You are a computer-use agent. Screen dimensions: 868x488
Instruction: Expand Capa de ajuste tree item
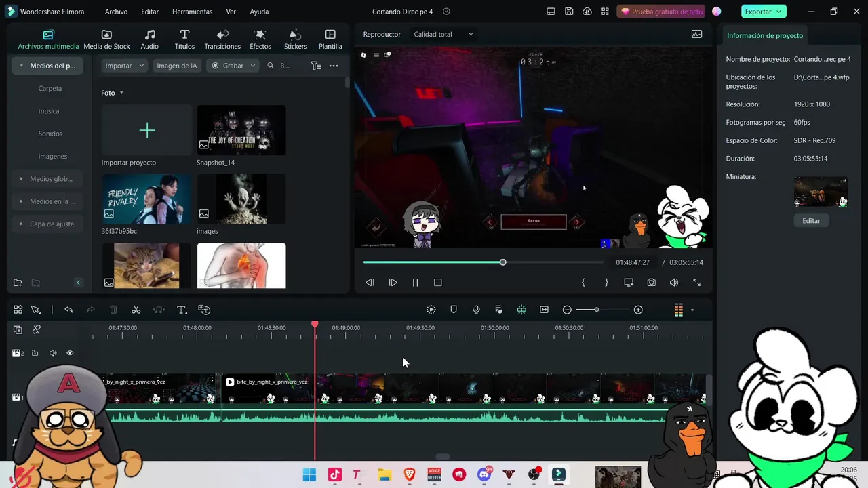[x=22, y=224]
